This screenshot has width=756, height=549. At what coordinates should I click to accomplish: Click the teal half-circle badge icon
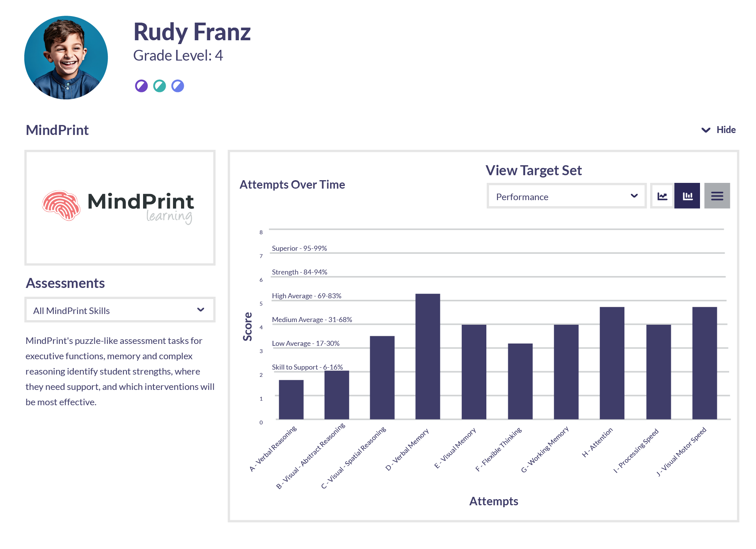click(x=160, y=86)
